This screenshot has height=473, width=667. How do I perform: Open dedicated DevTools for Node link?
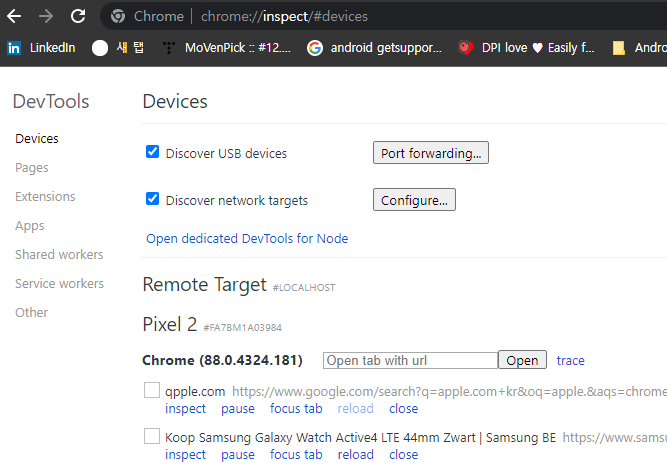247,239
